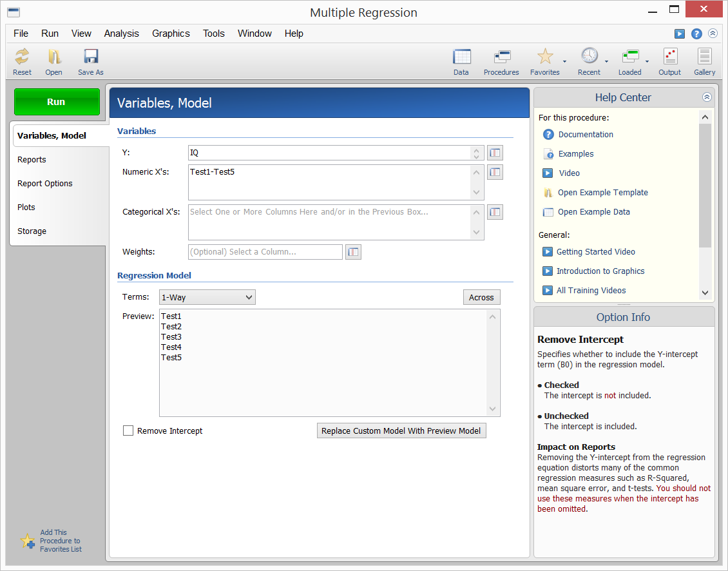Screen dimensions: 728x571
Task: Click the Recent clock icon
Action: click(589, 56)
